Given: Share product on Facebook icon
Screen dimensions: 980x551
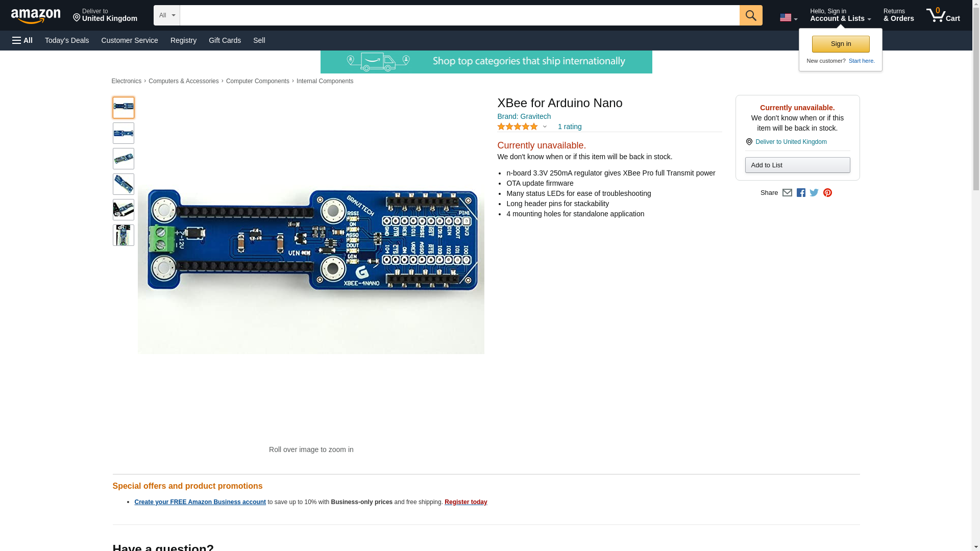Looking at the screenshot, I should tap(801, 193).
